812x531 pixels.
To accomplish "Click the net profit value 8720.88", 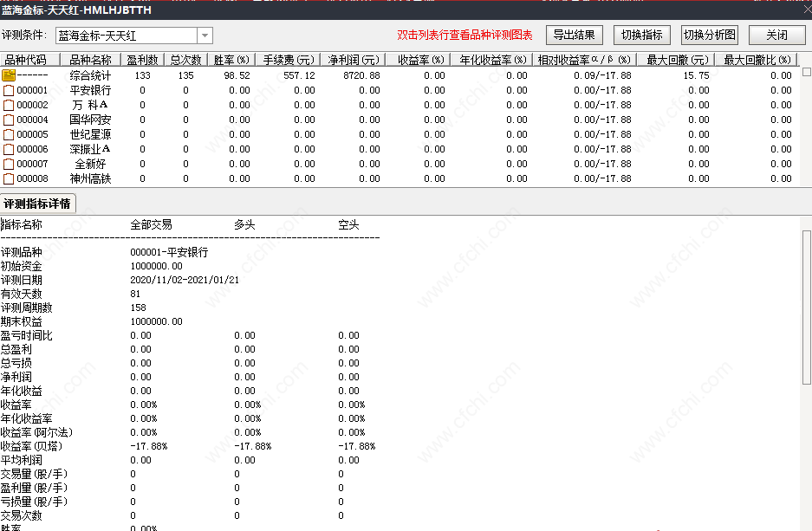I will click(x=361, y=75).
